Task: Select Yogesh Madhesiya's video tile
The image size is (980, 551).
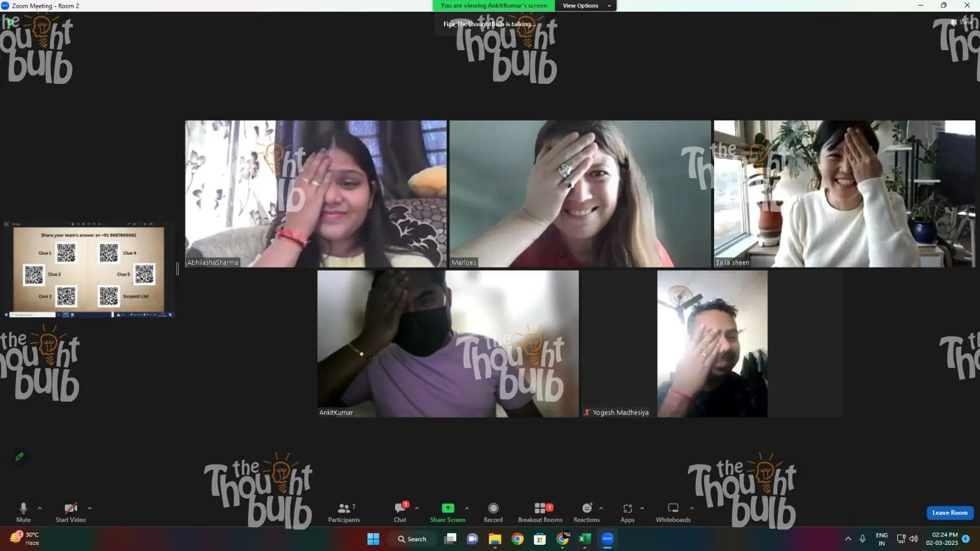Action: 712,343
